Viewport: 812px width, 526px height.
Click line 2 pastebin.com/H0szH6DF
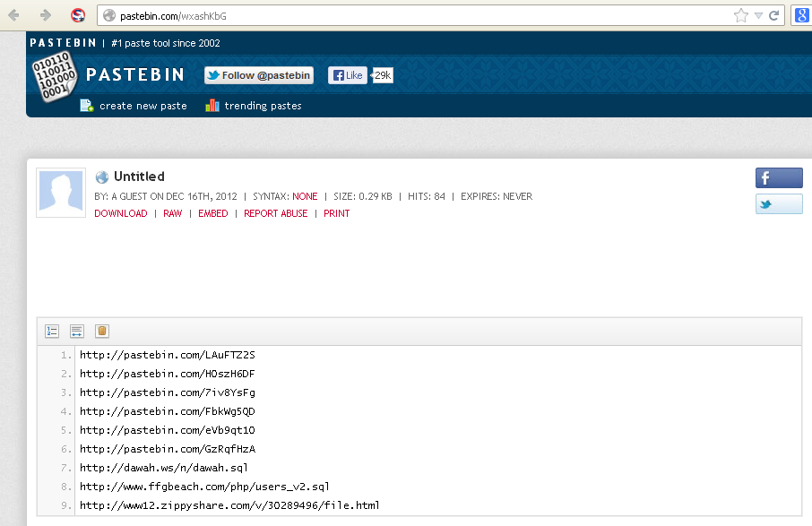(168, 374)
